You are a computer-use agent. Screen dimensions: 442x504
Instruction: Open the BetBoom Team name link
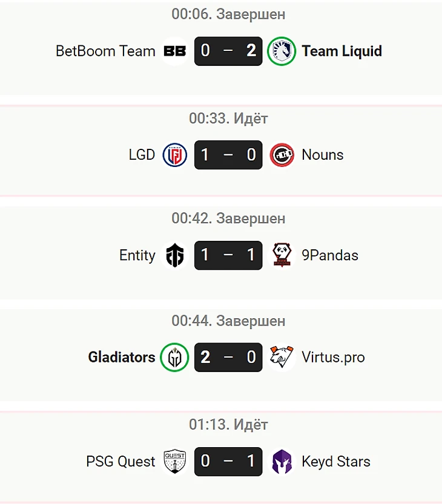(105, 51)
